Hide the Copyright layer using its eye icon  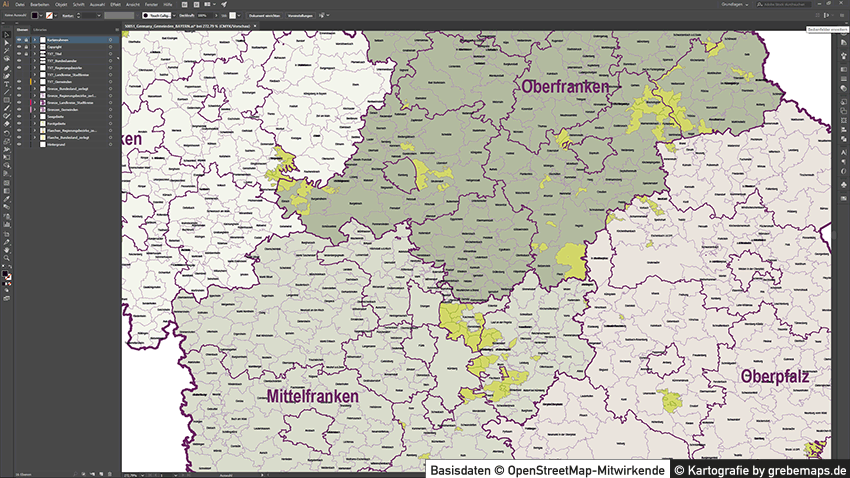pos(20,47)
